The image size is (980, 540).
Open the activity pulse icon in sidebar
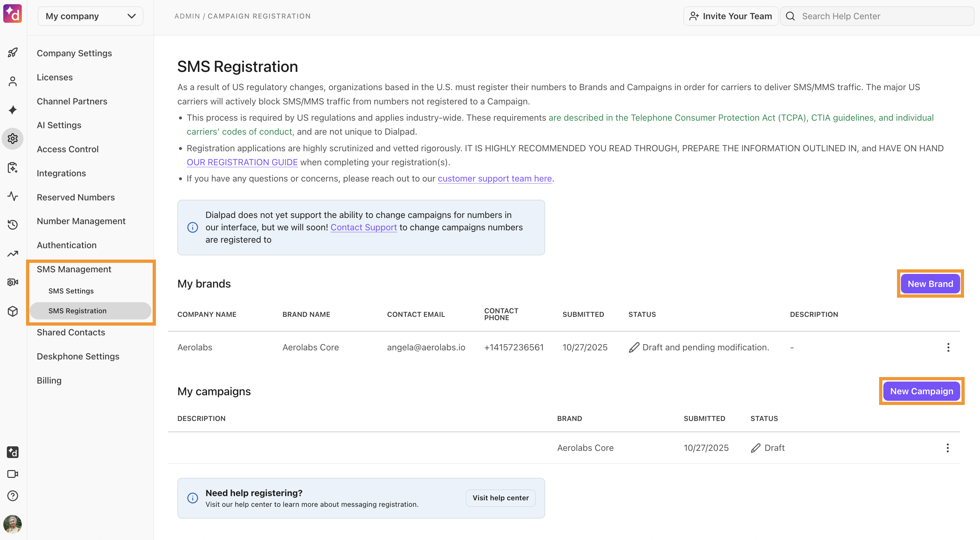13,196
